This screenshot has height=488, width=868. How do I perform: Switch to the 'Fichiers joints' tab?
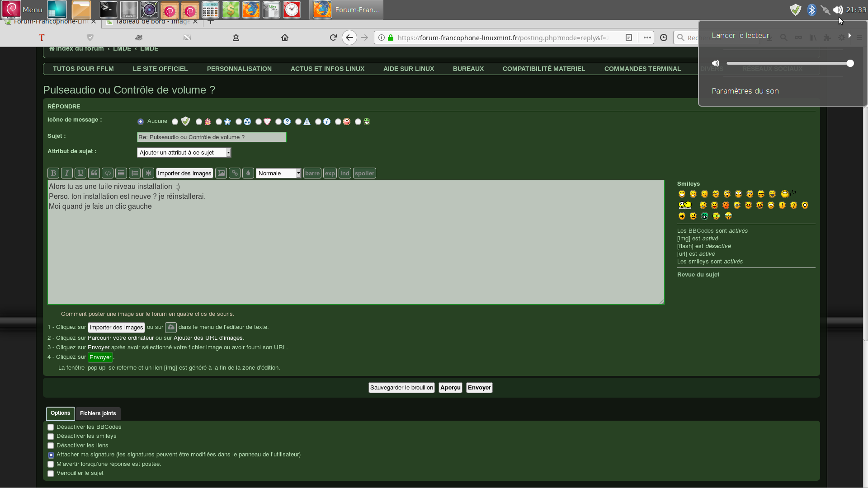[98, 413]
